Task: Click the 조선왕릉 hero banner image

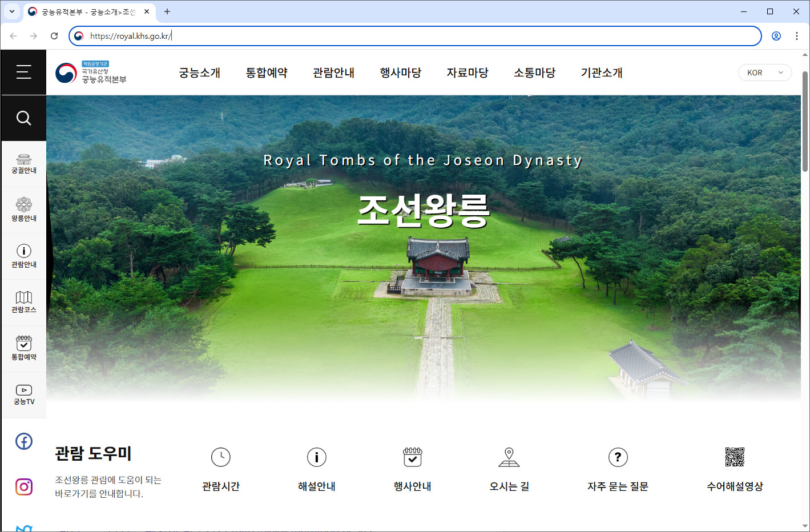Action: click(424, 248)
